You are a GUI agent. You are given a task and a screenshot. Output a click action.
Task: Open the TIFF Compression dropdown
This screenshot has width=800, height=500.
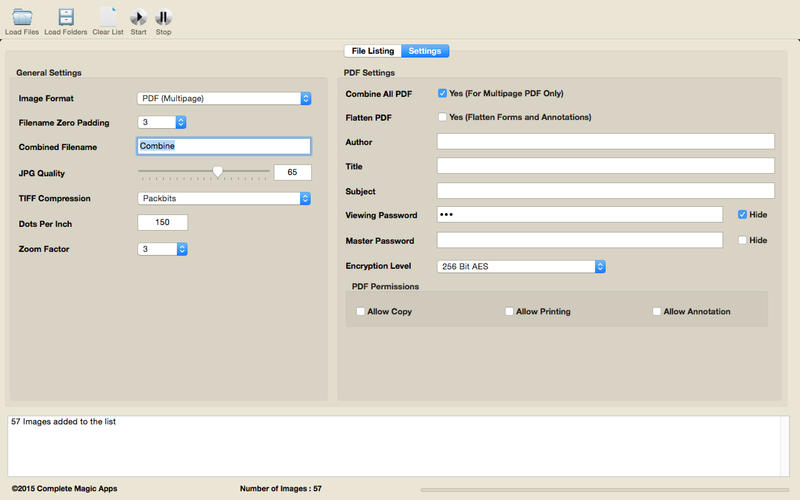(x=224, y=198)
